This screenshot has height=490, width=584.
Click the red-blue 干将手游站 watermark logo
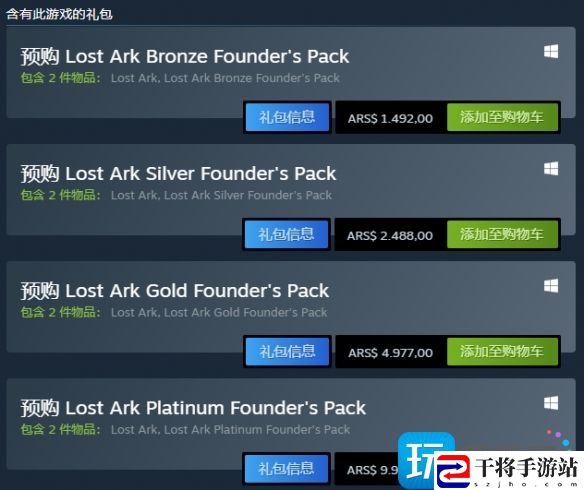coord(453,471)
